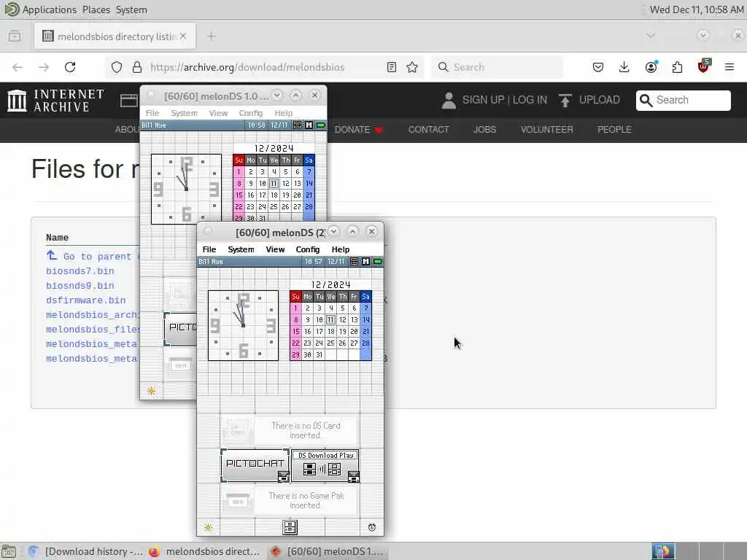Click the Pocket save icon
This screenshot has height=560, width=747.
pyautogui.click(x=598, y=67)
